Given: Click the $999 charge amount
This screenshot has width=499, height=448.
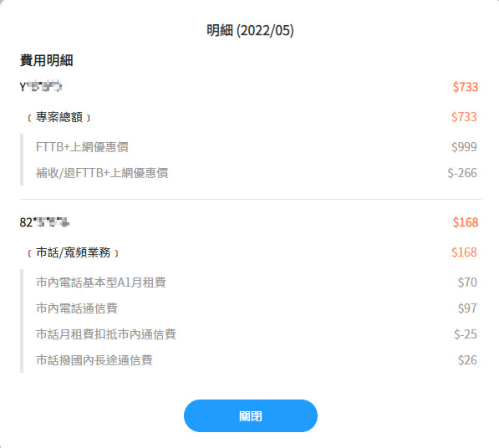Looking at the screenshot, I should (464, 147).
